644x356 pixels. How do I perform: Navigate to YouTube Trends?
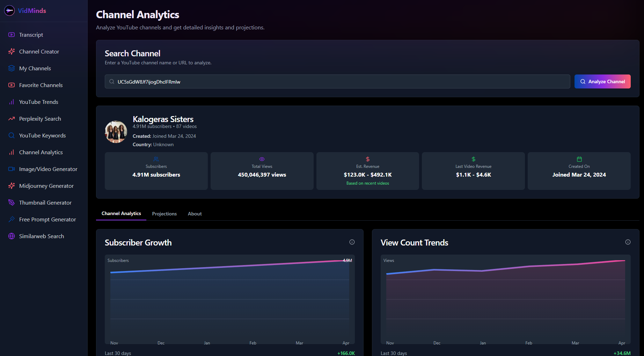[44, 102]
